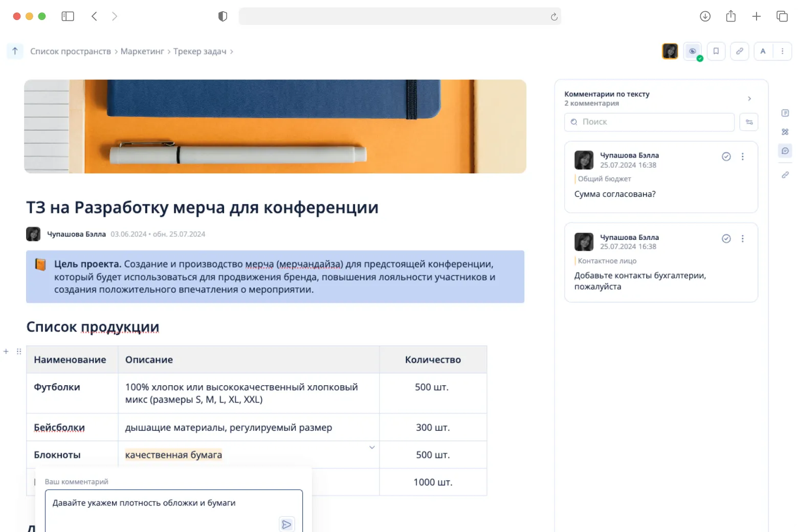Bookmark this page
Viewport: 800px width, 532px height.
pyautogui.click(x=716, y=51)
